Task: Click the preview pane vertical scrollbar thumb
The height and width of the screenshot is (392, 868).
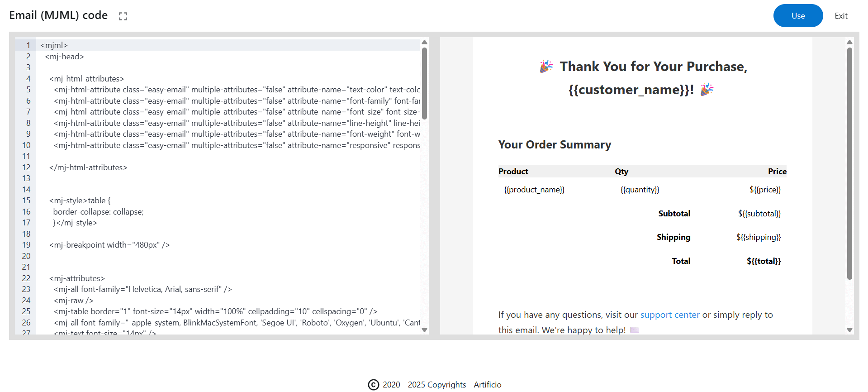Action: tap(849, 163)
